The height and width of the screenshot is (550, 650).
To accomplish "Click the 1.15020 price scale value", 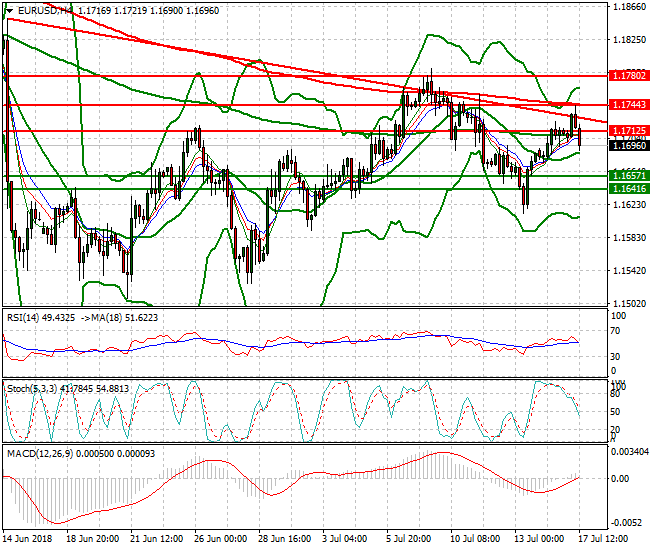I will (x=629, y=304).
